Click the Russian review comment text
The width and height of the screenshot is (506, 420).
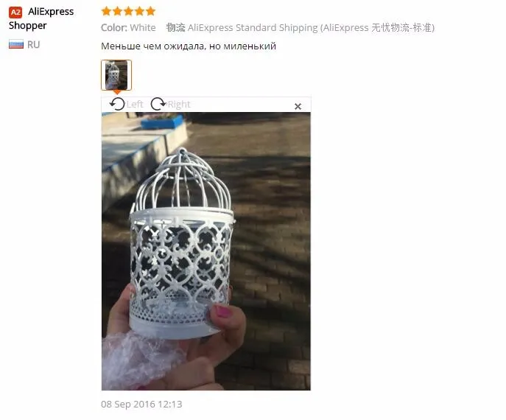(x=189, y=46)
